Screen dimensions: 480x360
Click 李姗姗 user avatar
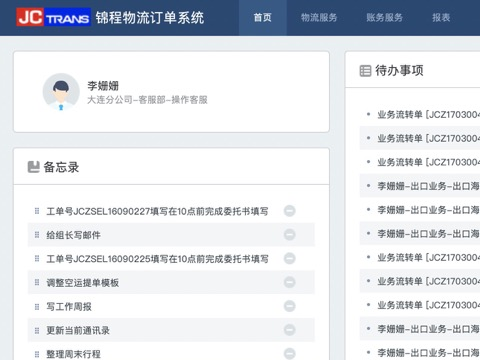(61, 92)
